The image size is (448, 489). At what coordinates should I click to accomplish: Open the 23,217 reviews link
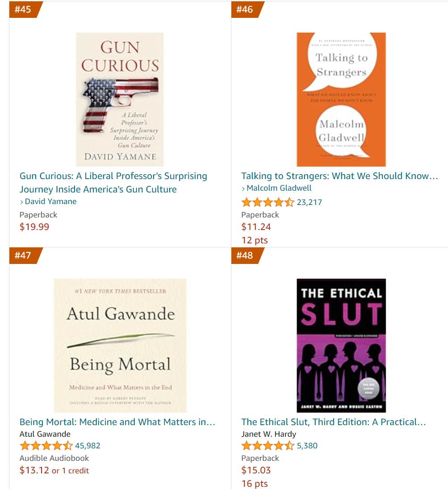tap(310, 202)
